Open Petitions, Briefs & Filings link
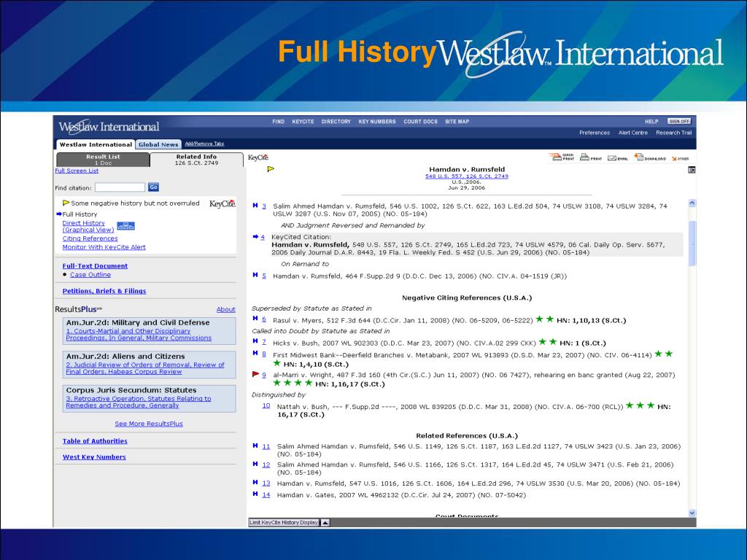The image size is (747, 560). tap(104, 291)
